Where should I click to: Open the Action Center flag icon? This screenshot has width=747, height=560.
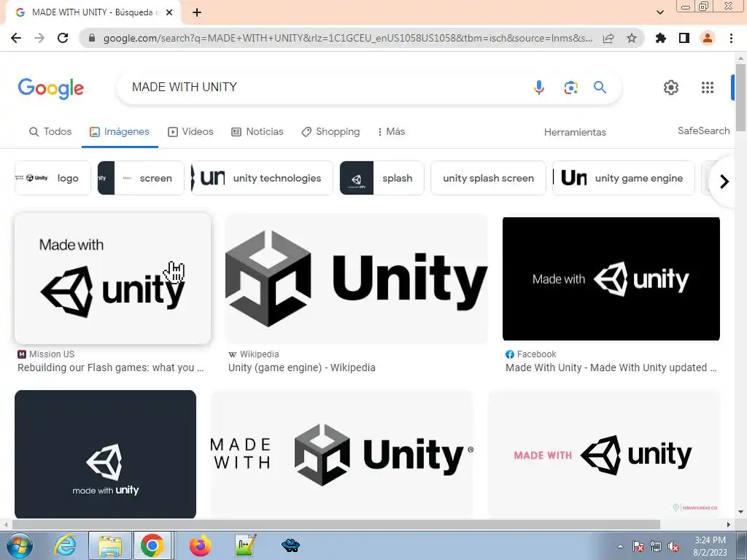point(638,547)
